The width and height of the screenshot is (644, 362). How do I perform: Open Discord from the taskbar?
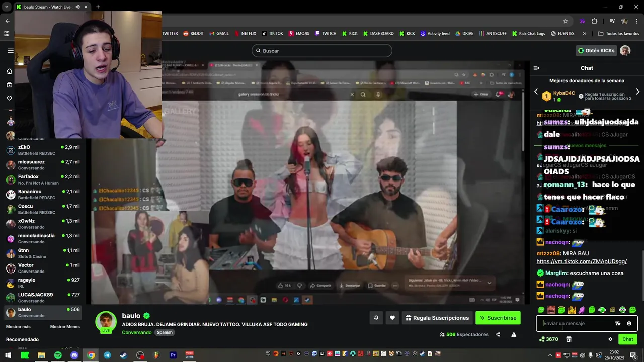click(74, 355)
